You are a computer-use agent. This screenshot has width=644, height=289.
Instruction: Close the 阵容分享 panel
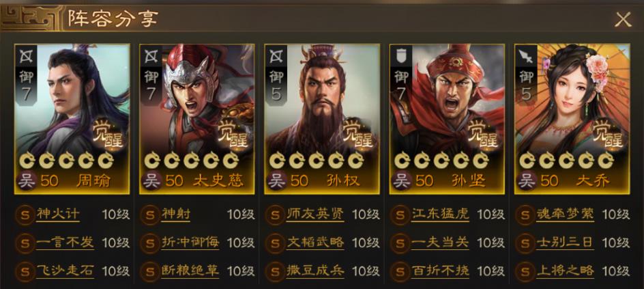623,19
